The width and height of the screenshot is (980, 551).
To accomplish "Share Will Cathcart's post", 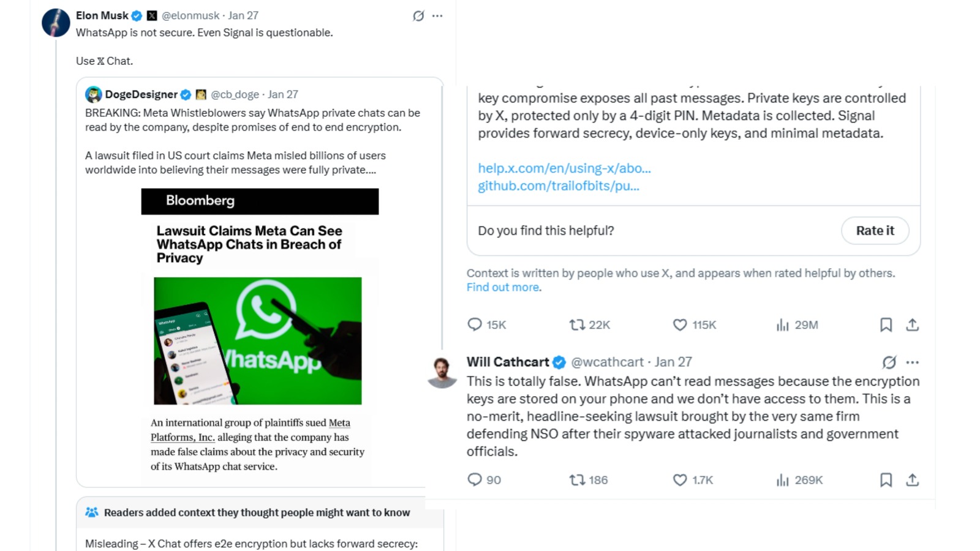I will click(x=912, y=480).
